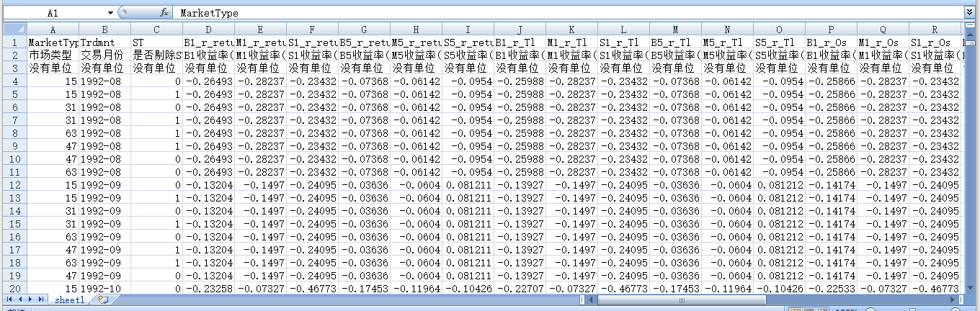Click cell B1 containing Trdmnt

pos(104,42)
